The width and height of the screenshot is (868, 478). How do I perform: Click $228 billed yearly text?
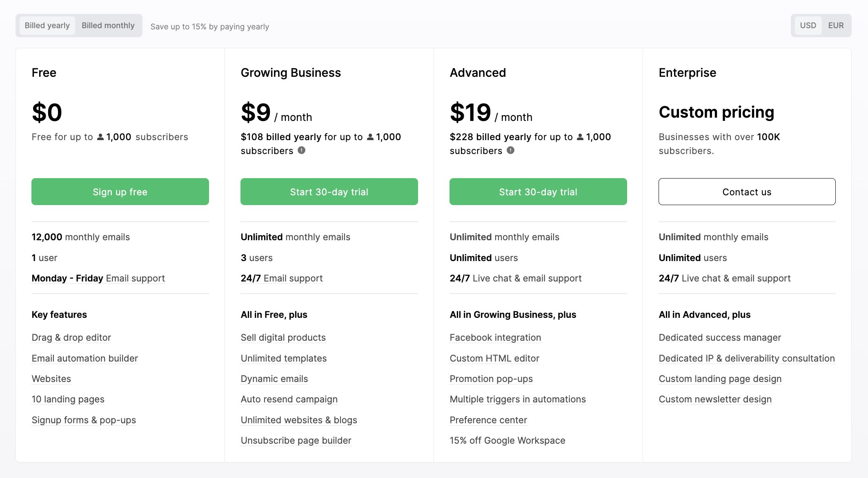[x=490, y=137]
